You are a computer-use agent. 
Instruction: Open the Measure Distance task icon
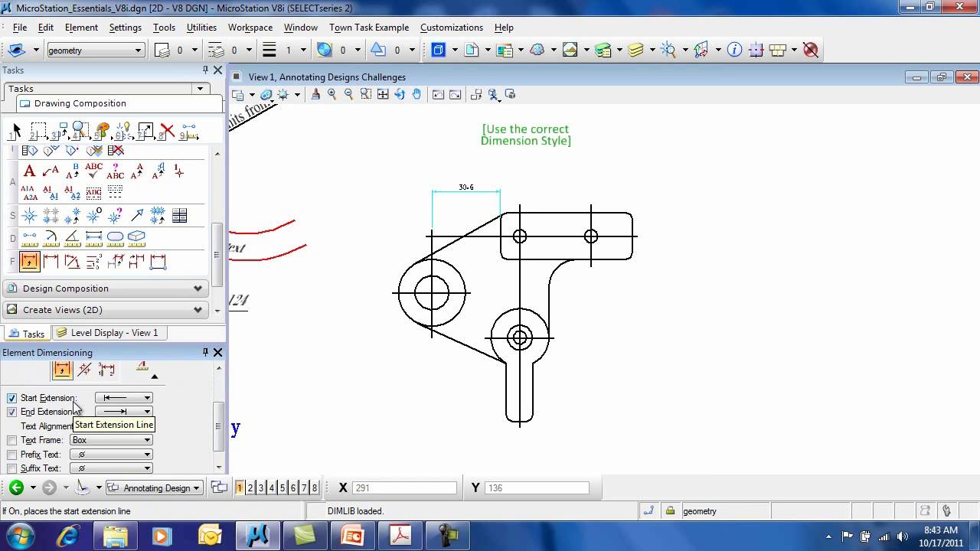click(189, 132)
